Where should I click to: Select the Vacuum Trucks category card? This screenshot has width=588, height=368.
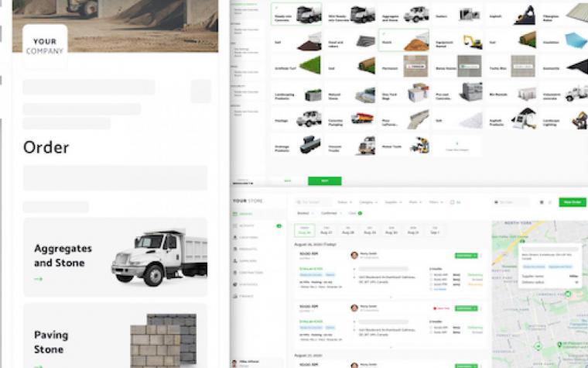click(350, 145)
